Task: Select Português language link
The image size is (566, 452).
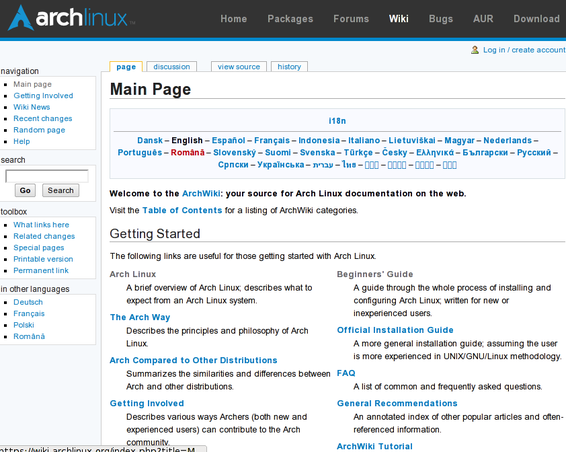Action: click(x=140, y=153)
